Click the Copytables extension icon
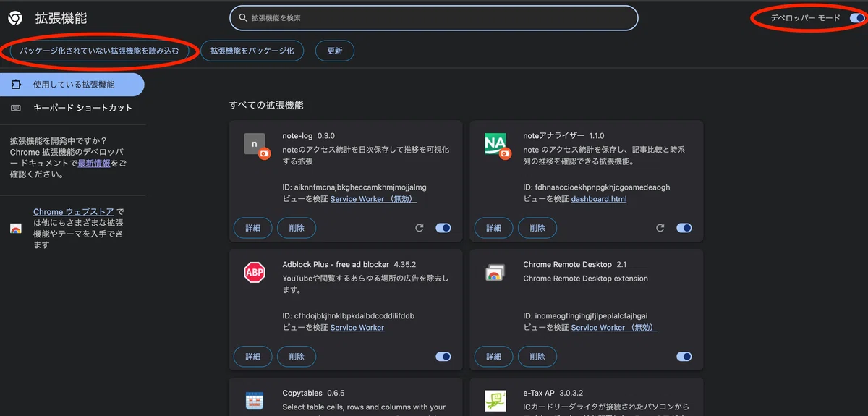 click(x=254, y=401)
